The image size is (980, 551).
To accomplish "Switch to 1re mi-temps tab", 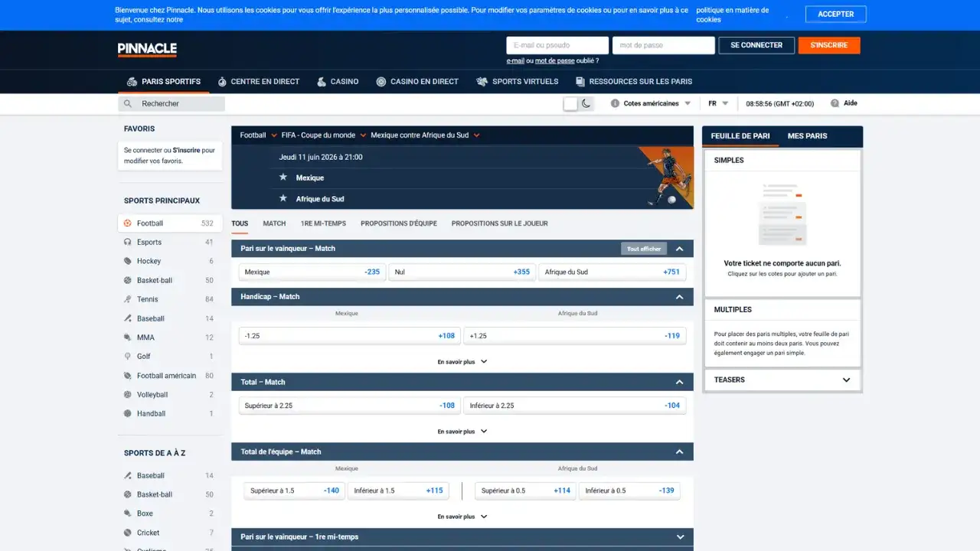I will (323, 223).
